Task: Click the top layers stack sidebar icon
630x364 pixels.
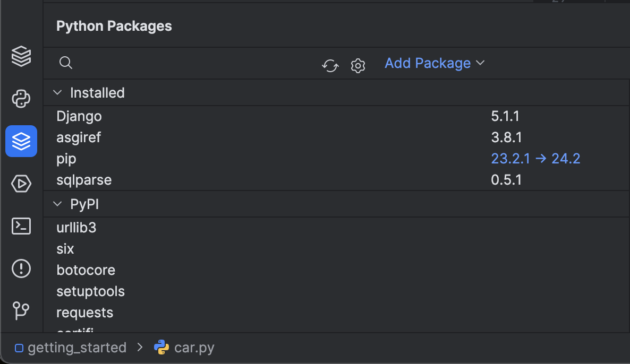Action: pyautogui.click(x=21, y=56)
